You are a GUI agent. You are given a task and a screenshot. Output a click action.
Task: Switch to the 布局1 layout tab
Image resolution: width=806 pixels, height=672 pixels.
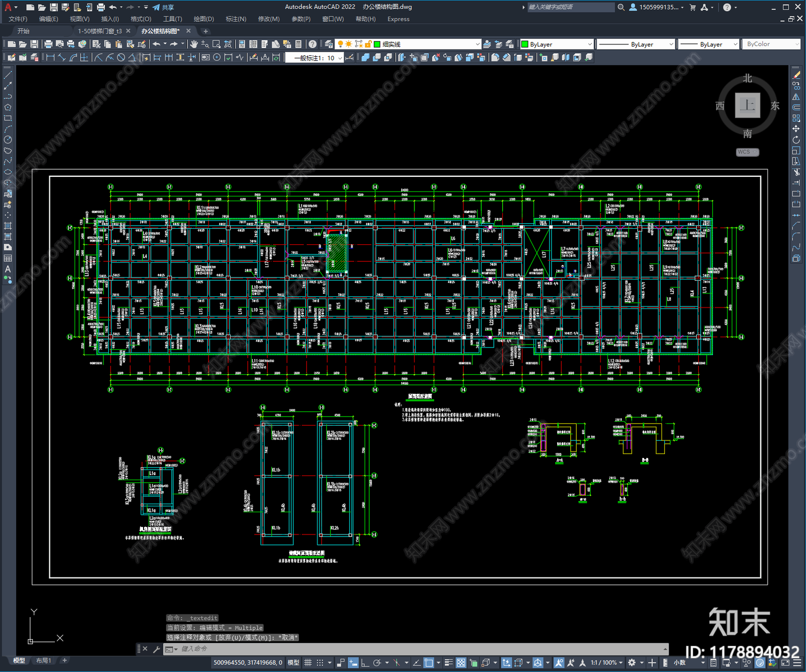[x=44, y=660]
